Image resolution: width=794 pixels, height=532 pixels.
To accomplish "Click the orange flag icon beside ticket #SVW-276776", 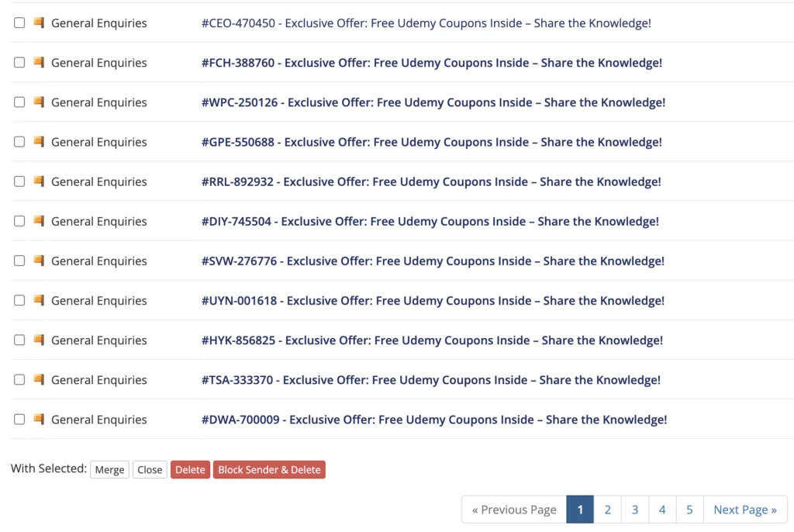I will (39, 261).
